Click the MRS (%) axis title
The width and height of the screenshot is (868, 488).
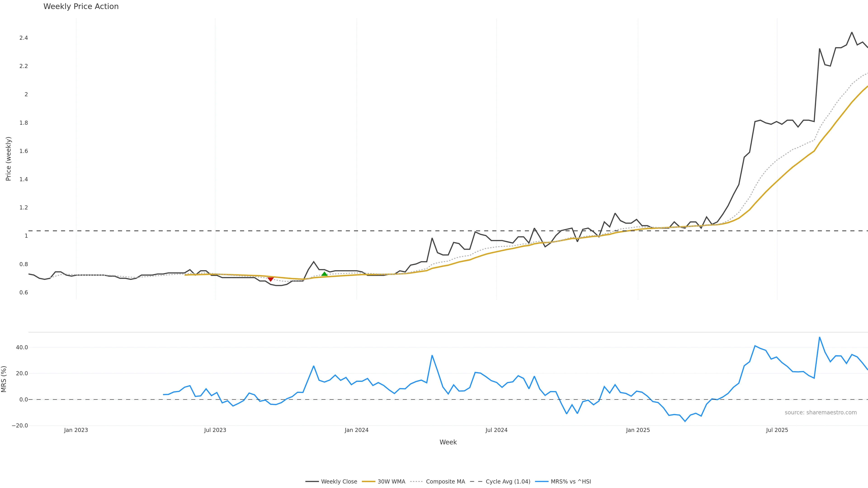tap(4, 379)
